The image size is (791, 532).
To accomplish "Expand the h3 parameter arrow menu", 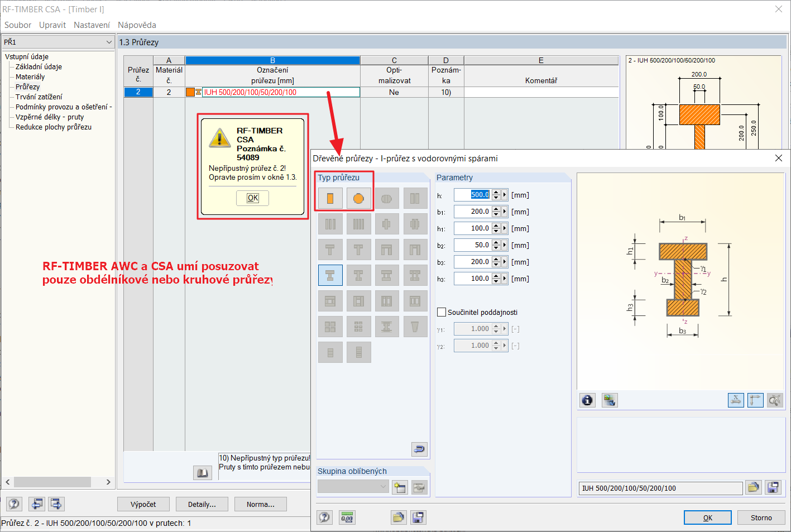I will click(x=505, y=279).
